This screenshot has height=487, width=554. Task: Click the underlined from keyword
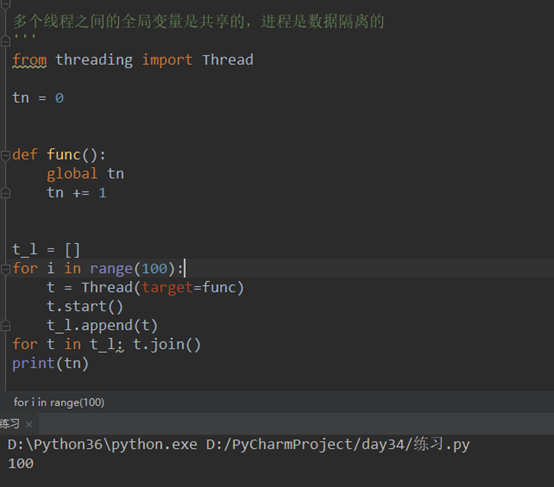click(x=30, y=60)
